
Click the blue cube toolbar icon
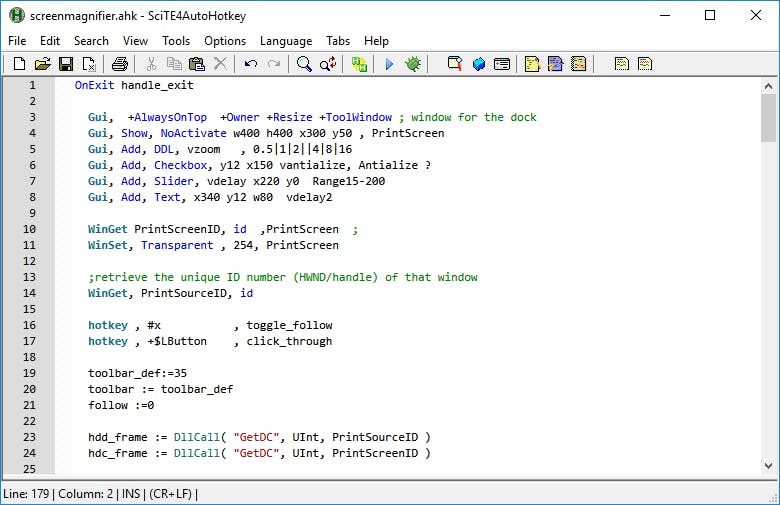click(479, 64)
